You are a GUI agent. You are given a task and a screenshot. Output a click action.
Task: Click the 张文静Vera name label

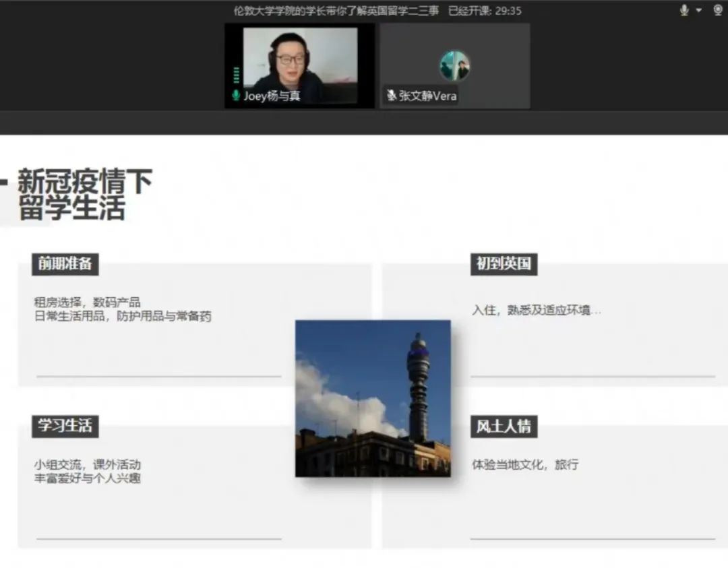427,96
